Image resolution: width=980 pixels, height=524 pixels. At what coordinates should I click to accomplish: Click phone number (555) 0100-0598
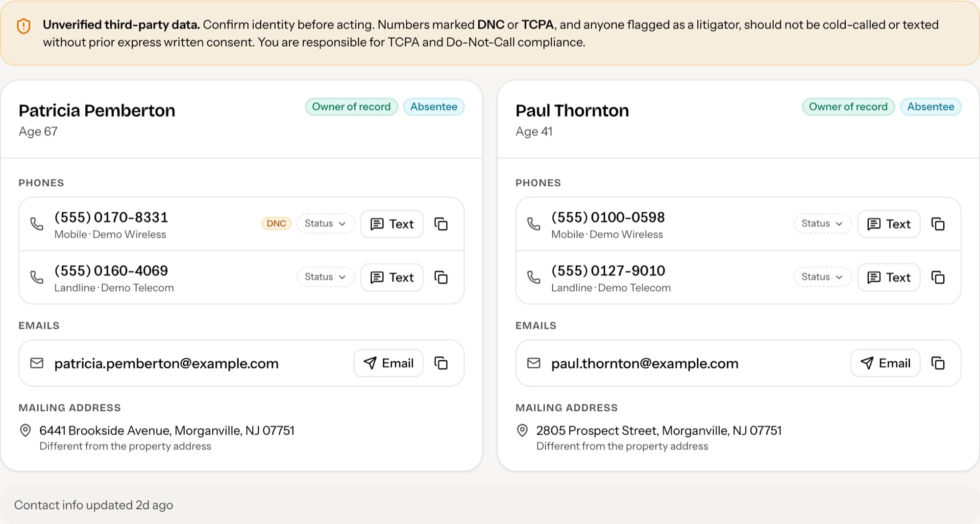(x=608, y=217)
